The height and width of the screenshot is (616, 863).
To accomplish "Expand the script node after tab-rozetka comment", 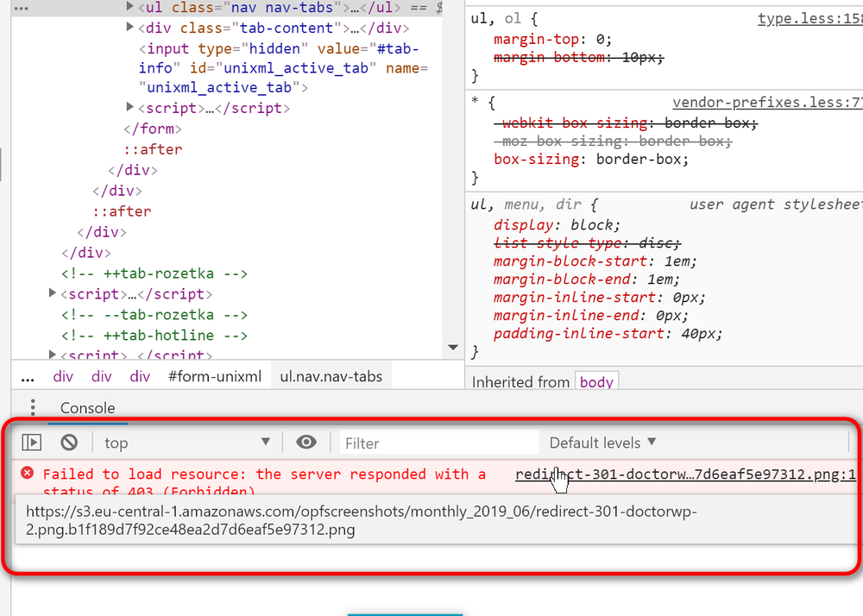I will click(x=53, y=292).
